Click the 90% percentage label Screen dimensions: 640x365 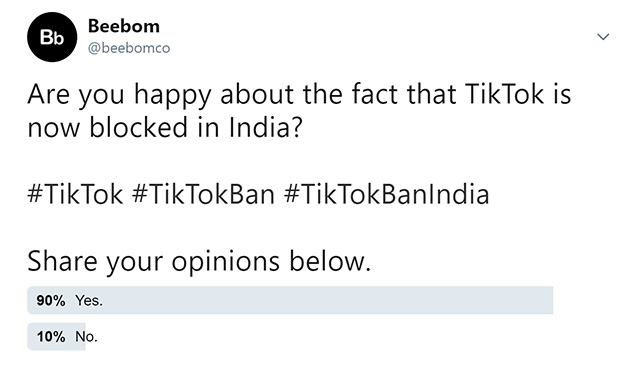click(x=51, y=301)
